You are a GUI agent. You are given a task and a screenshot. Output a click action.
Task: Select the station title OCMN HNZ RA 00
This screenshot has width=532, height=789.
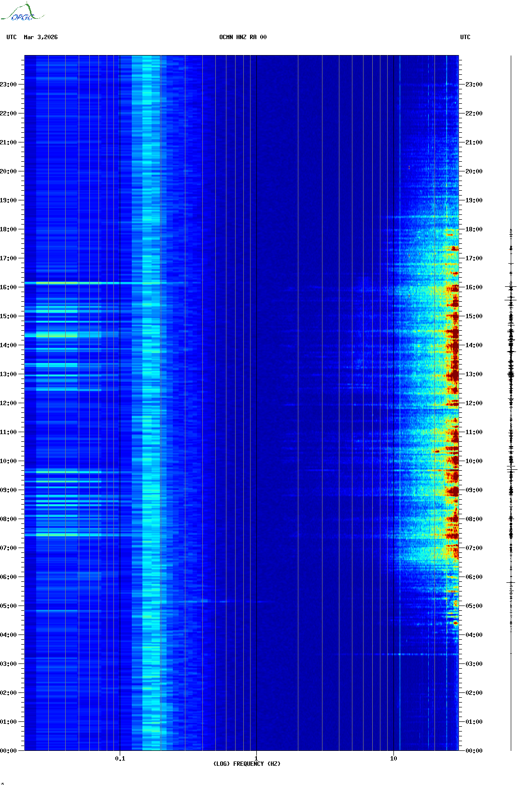pyautogui.click(x=243, y=37)
